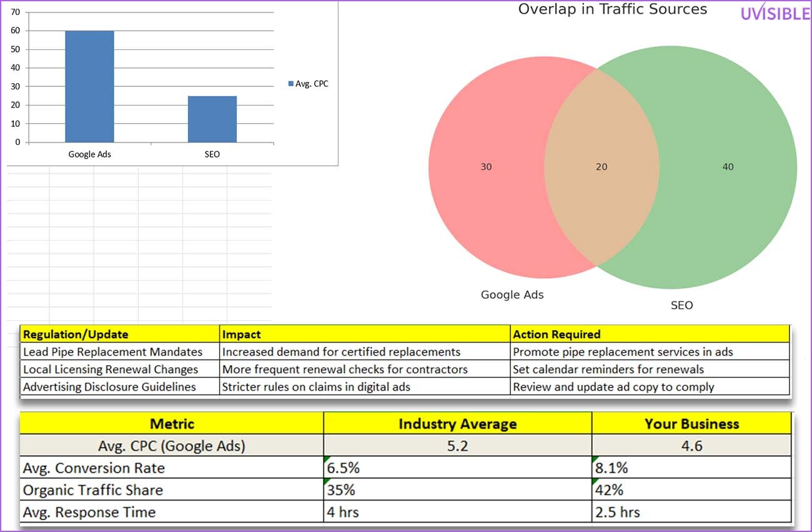Click Review and update ad copy cell

click(650, 386)
